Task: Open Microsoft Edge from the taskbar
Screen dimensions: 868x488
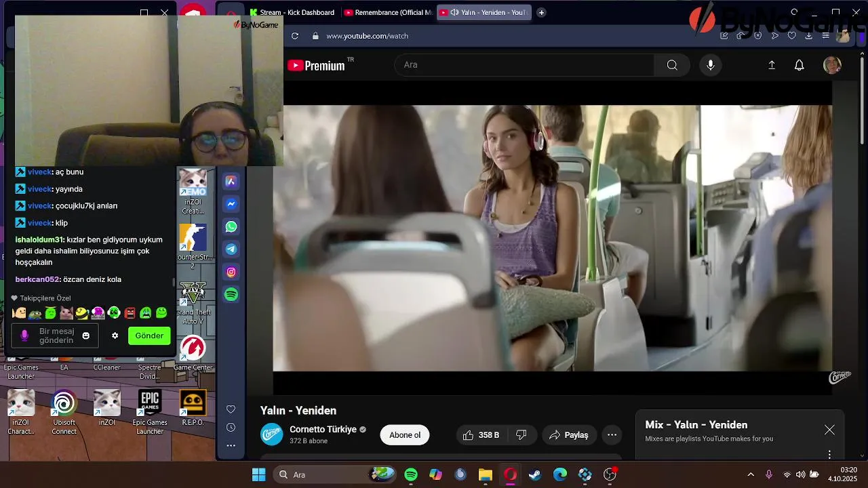Action: (560, 474)
